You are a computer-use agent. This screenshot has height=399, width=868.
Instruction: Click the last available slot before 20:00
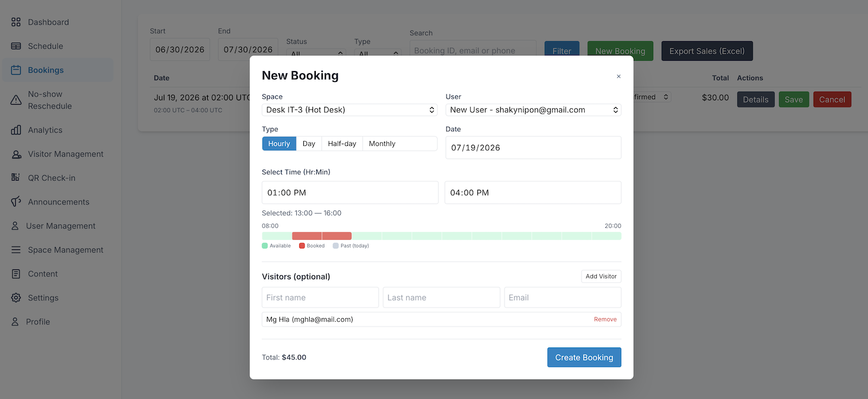pyautogui.click(x=607, y=236)
